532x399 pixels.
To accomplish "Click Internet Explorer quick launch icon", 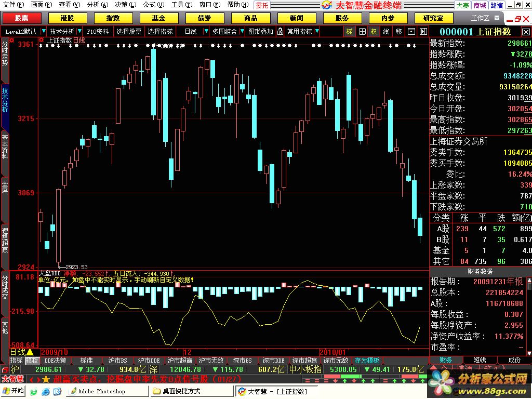I will (46, 392).
